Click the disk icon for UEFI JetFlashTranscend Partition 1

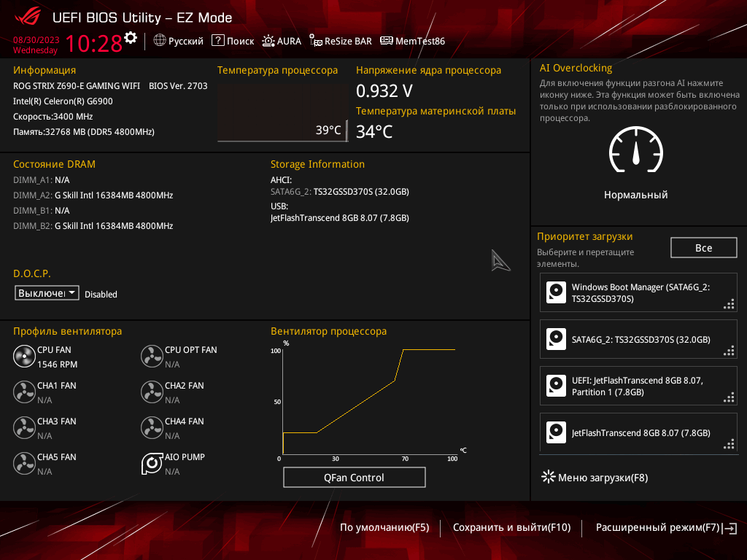(556, 386)
